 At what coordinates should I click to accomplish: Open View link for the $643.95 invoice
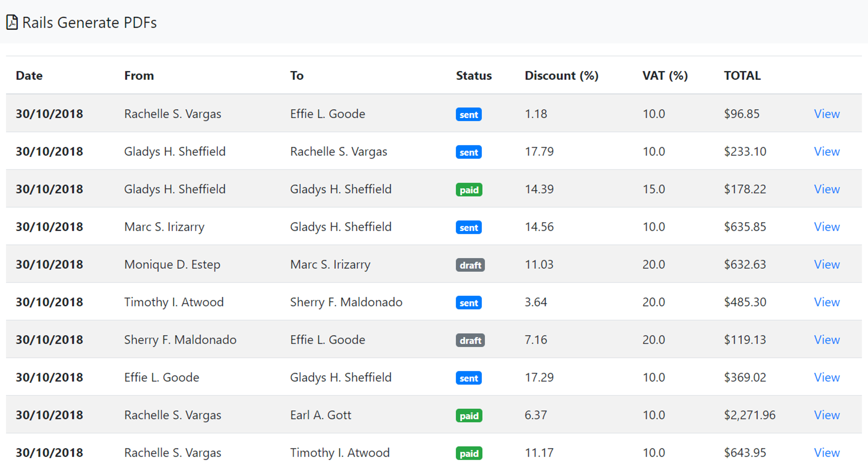point(827,452)
